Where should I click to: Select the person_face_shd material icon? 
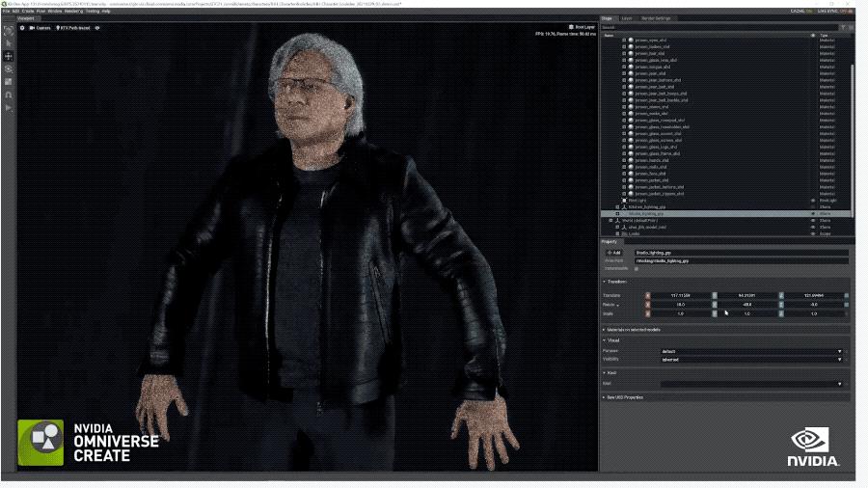[631, 174]
